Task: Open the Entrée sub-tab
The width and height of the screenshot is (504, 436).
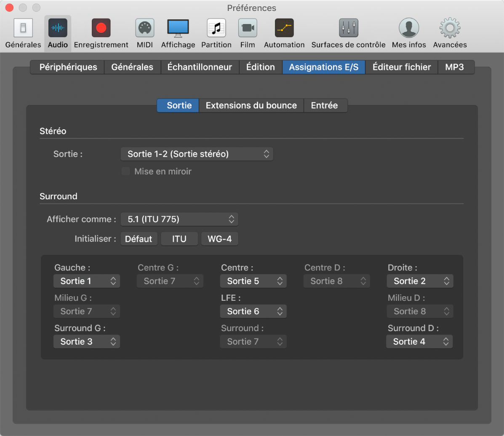Action: pyautogui.click(x=325, y=105)
